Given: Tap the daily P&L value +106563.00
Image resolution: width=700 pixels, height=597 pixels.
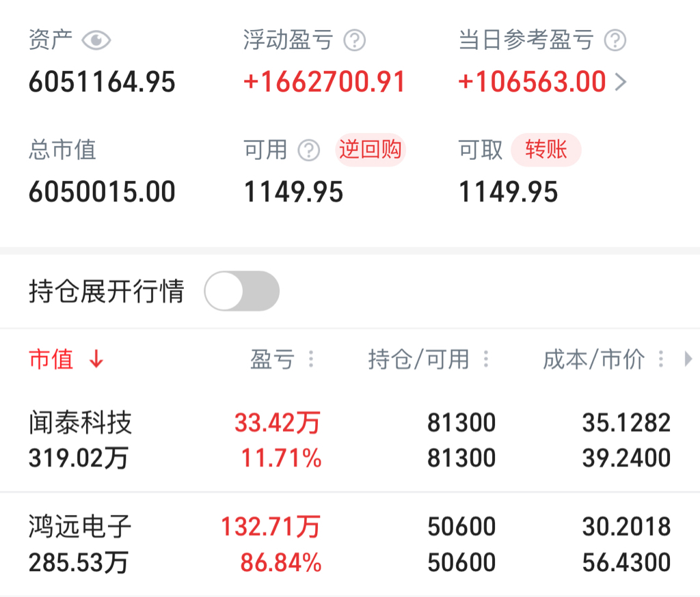Looking at the screenshot, I should (532, 82).
